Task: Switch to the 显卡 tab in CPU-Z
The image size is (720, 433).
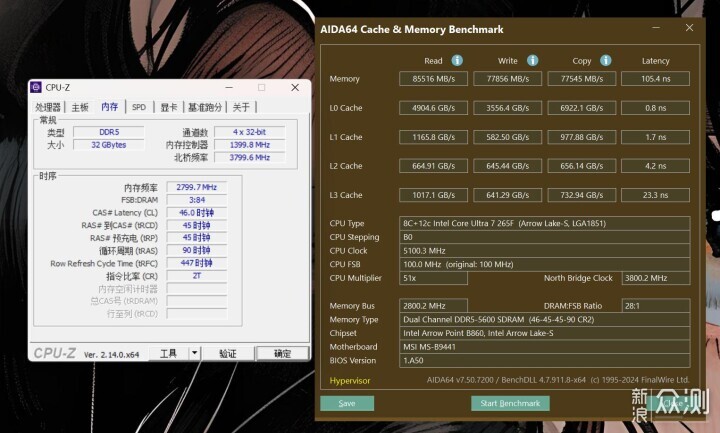Action: 169,107
